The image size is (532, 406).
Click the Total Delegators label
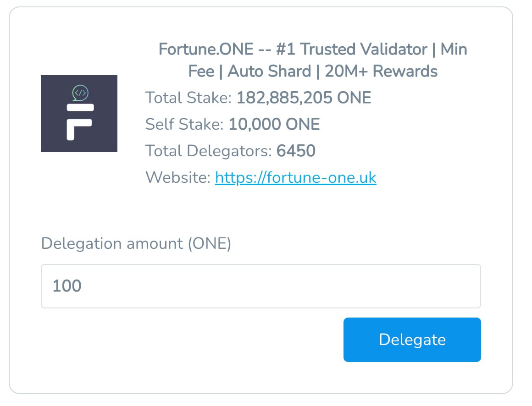point(209,151)
